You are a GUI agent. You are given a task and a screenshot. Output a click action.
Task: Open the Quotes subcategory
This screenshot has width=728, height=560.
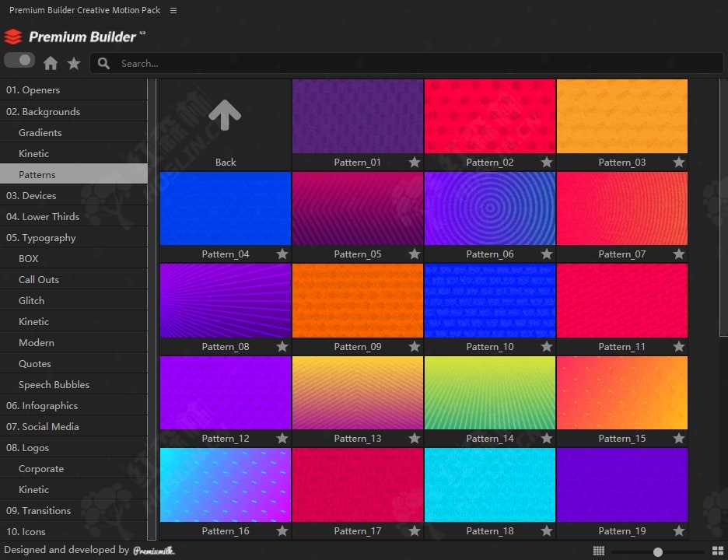click(74, 363)
